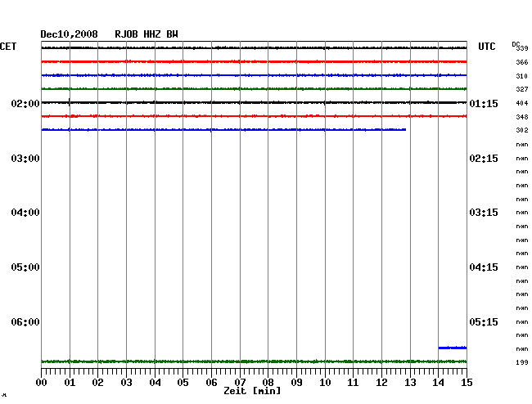Viewport: 532px width, 404px height.
Task: Click the "01:15" UTC time label
Action: [x=484, y=103]
